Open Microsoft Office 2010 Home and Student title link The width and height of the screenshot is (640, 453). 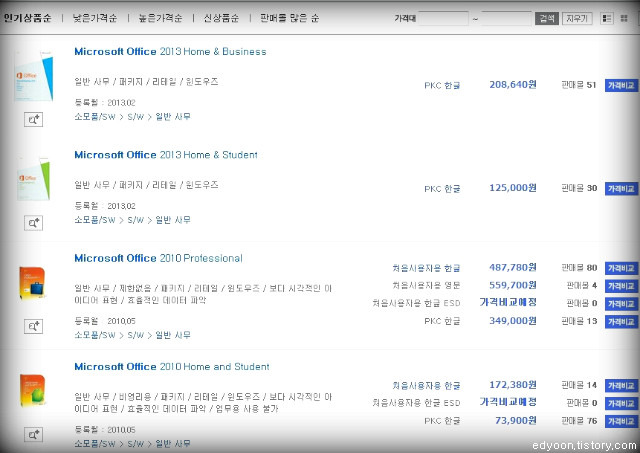pos(172,366)
